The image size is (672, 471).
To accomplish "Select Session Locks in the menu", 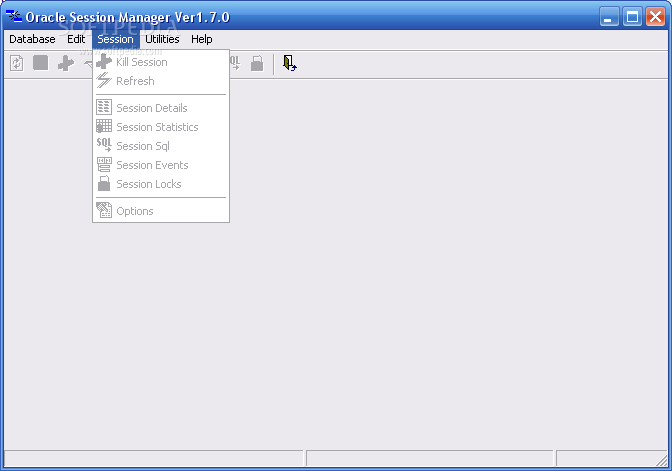I will [161, 184].
